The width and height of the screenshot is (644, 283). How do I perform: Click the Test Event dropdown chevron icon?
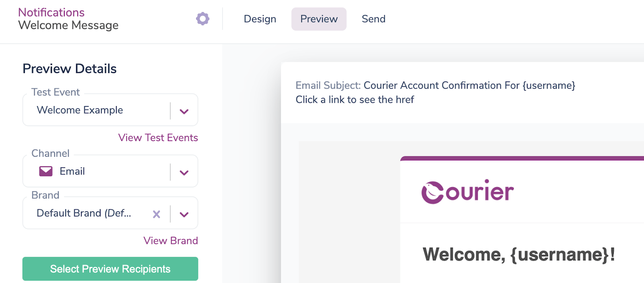click(x=184, y=110)
